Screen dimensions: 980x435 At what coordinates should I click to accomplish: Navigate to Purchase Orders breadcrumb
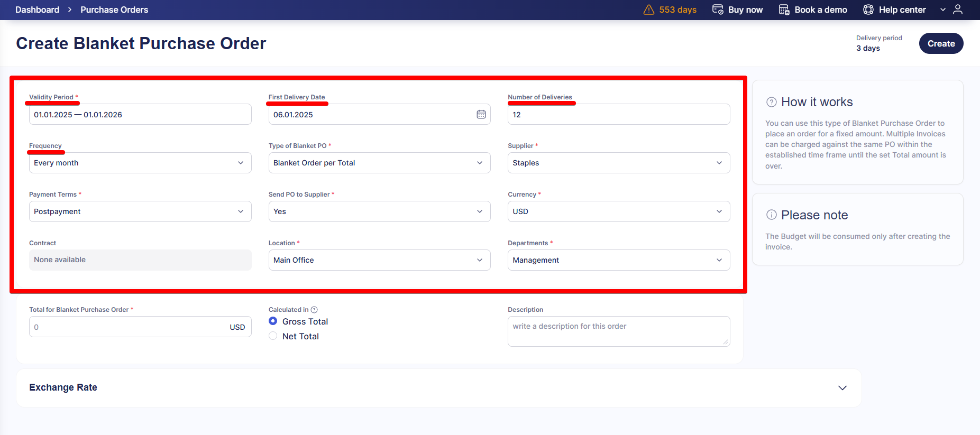coord(114,10)
